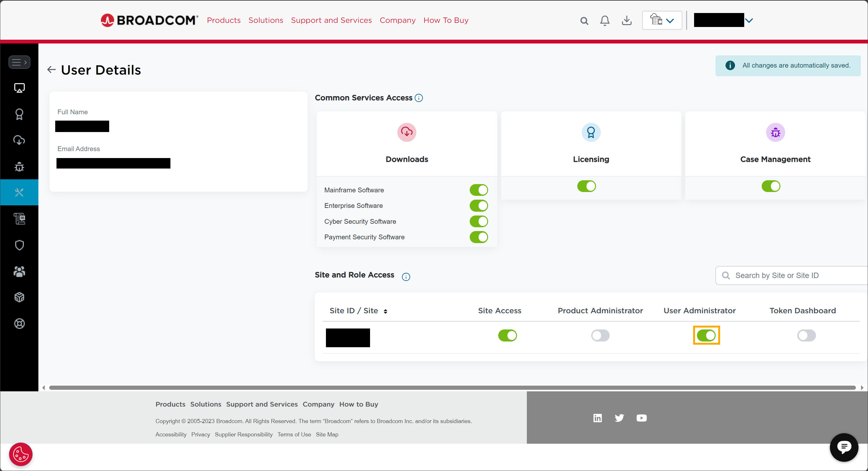Click the Case Management bug card icon
The height and width of the screenshot is (471, 868).
(x=775, y=132)
